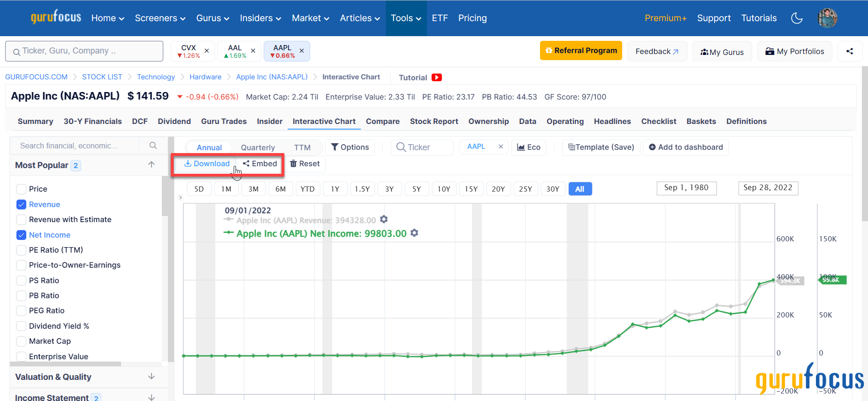Click gear icon beside Net Income legend
868x401 pixels.
414,233
